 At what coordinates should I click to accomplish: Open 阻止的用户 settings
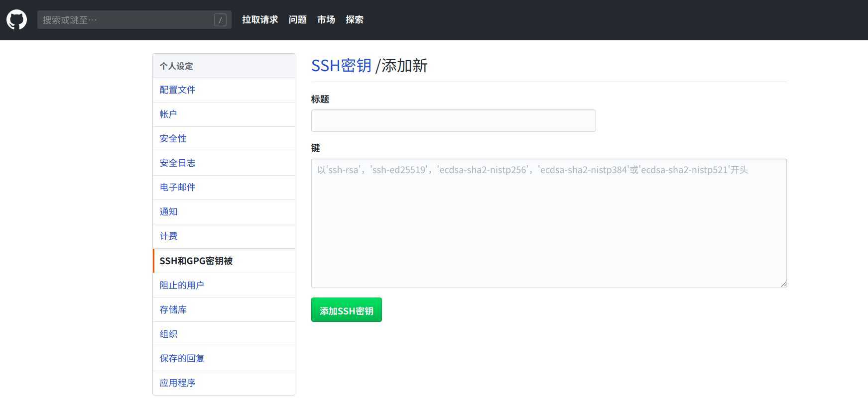224,285
